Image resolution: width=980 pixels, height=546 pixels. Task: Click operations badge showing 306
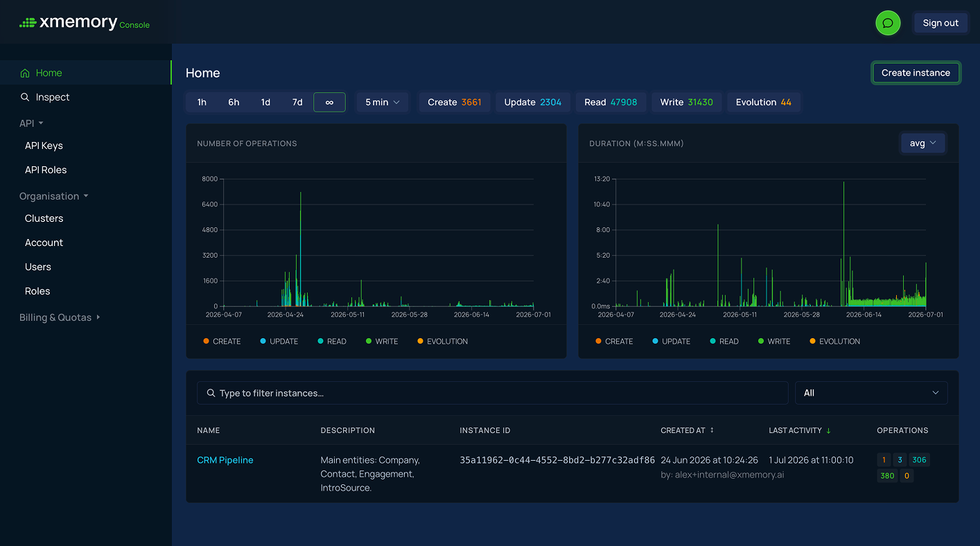(x=919, y=460)
